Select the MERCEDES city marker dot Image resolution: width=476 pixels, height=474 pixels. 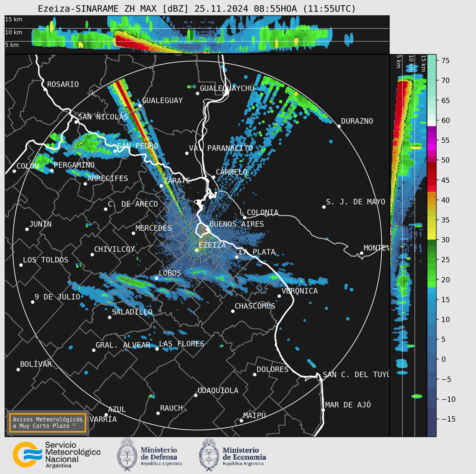(133, 233)
